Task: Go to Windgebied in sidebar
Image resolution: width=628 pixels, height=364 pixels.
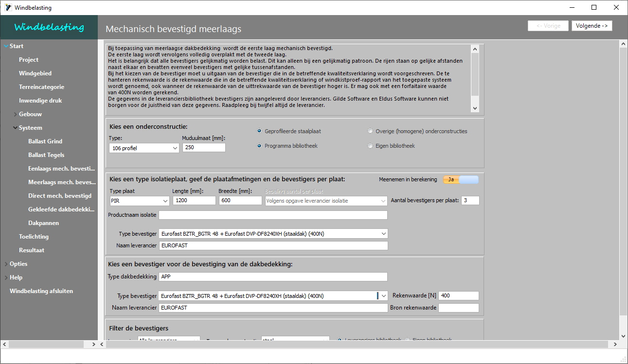Action: 35,73
